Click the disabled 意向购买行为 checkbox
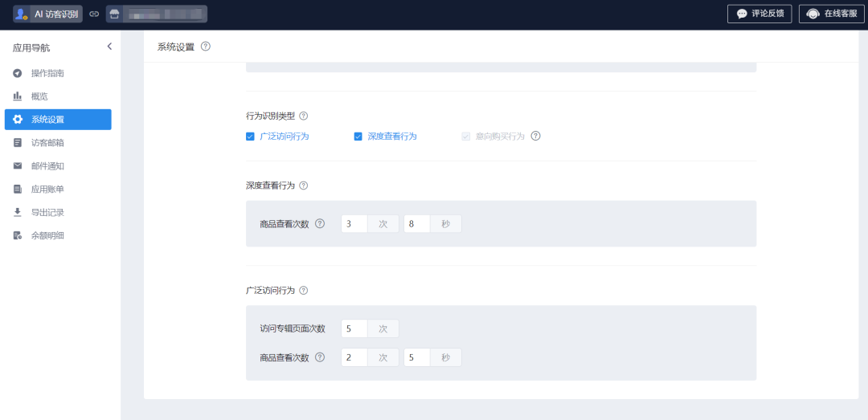This screenshot has width=868, height=420. click(x=465, y=137)
